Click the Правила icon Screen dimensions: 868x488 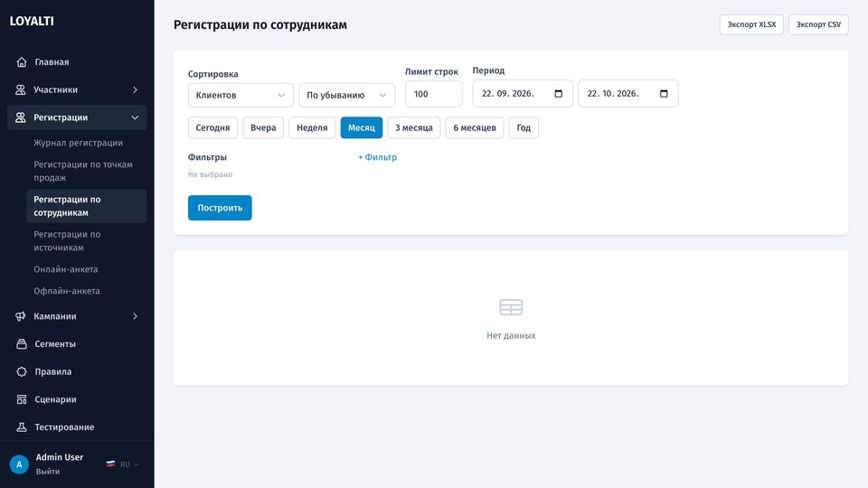pos(22,371)
